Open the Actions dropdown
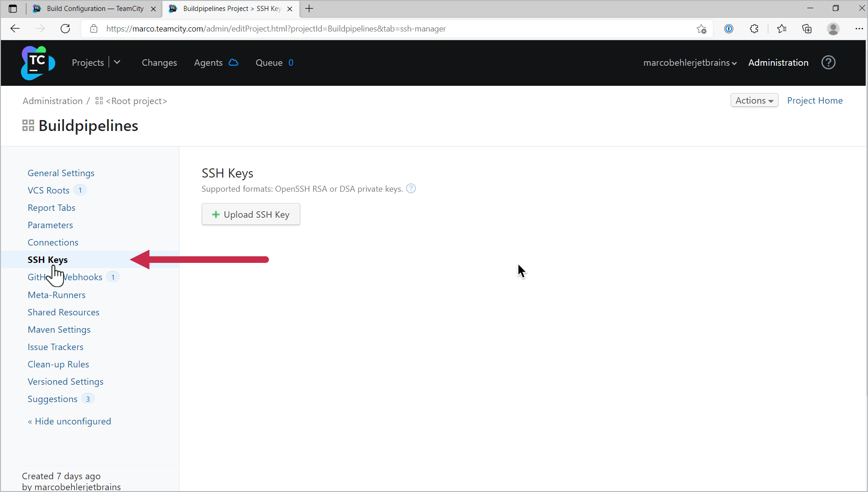This screenshot has width=868, height=492. click(x=754, y=100)
